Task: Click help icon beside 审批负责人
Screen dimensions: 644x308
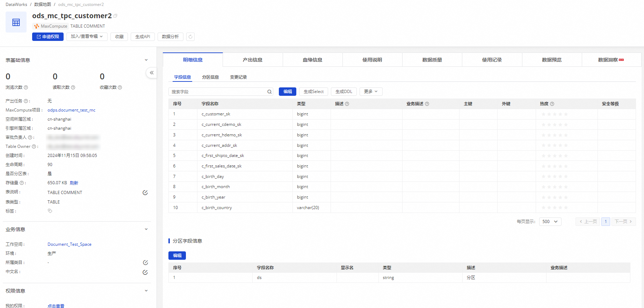Action: [x=30, y=137]
